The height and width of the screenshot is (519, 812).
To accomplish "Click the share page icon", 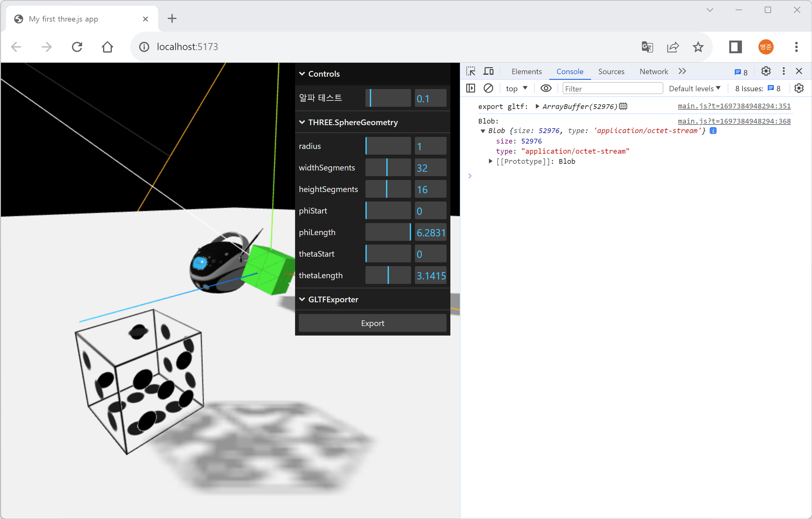I will (x=673, y=47).
